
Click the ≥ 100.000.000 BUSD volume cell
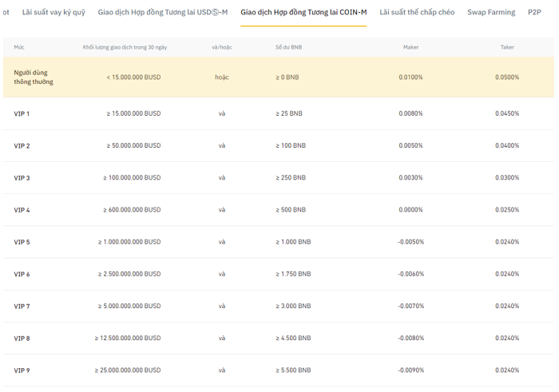pyautogui.click(x=132, y=177)
